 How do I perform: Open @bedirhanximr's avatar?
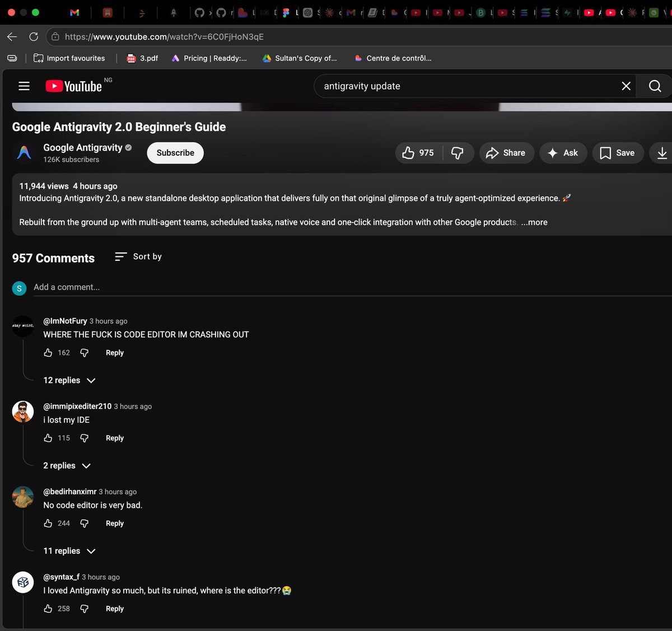tap(23, 497)
